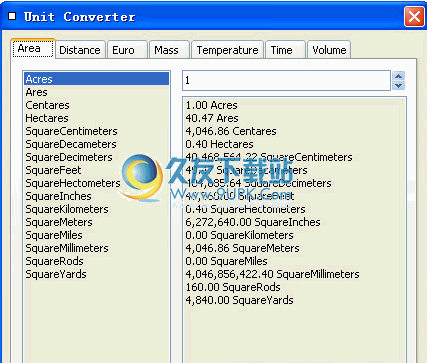Open the Volume tab
Image resolution: width=427 pixels, height=363 pixels.
(329, 50)
